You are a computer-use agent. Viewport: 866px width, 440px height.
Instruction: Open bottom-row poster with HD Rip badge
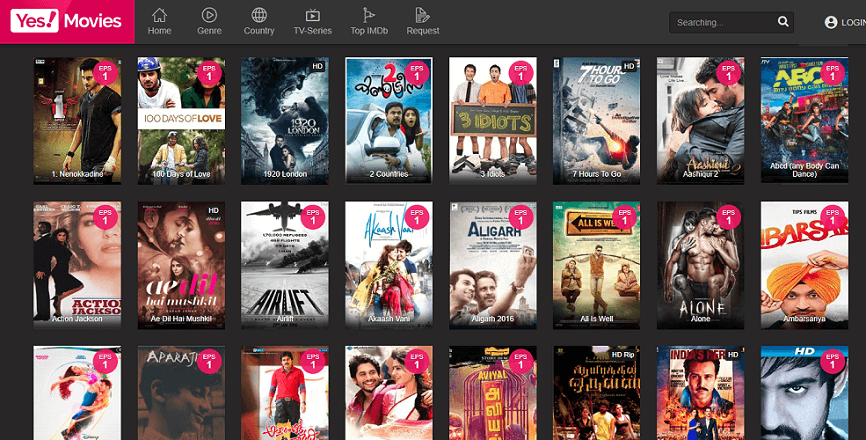pos(596,393)
